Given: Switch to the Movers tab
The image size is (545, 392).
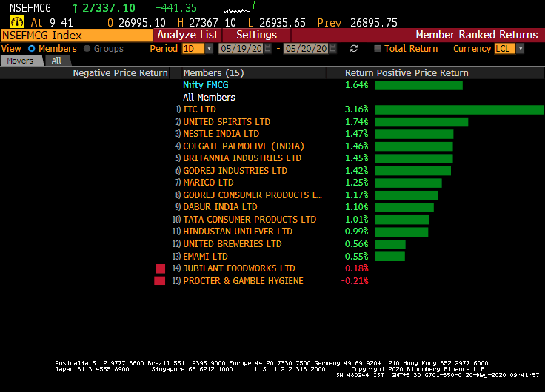Looking at the screenshot, I should [21, 61].
